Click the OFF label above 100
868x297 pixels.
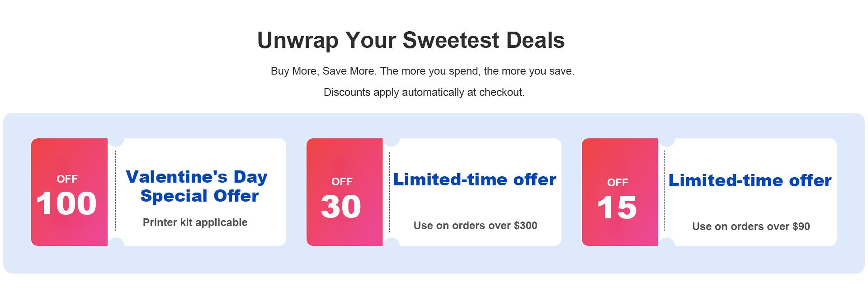(67, 179)
